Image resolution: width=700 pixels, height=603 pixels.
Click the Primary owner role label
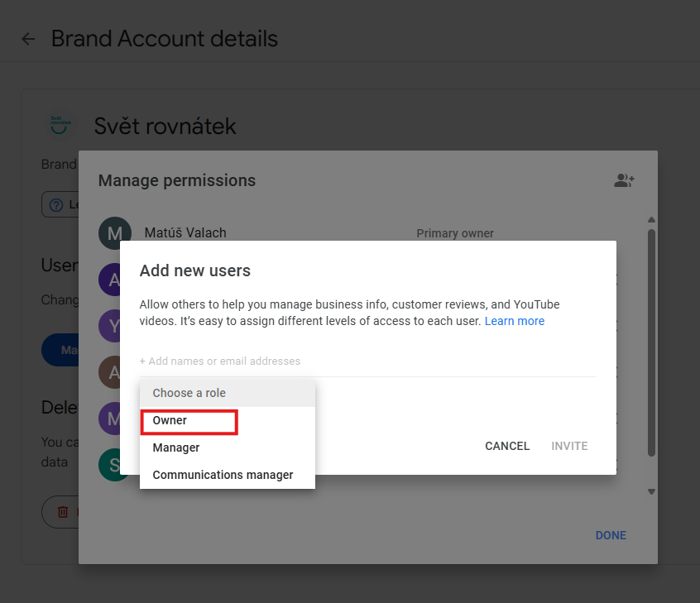pyautogui.click(x=455, y=233)
